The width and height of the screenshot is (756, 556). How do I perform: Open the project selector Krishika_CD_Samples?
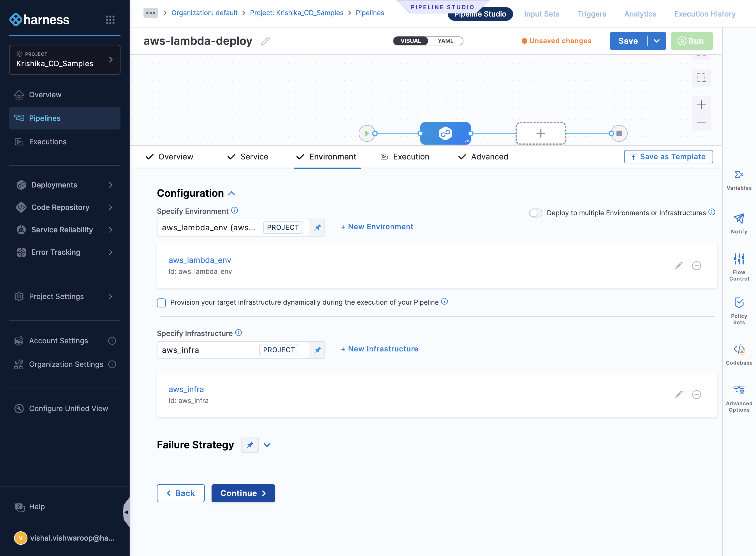64,60
